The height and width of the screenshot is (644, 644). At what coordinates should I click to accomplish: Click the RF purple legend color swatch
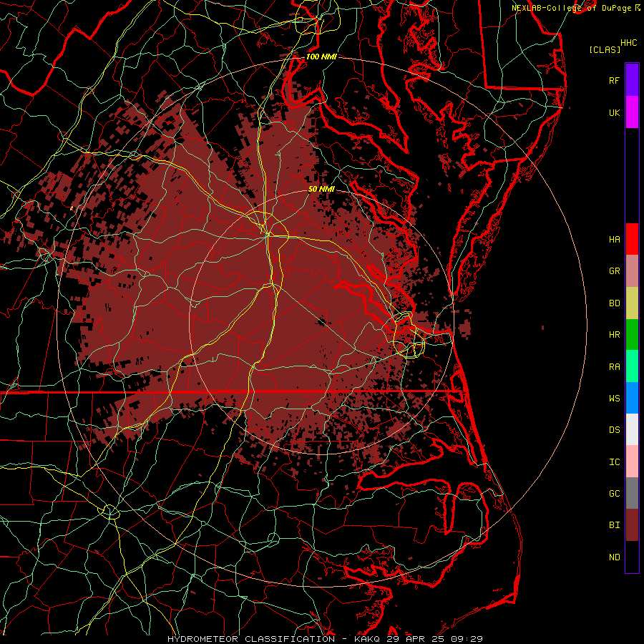[x=632, y=80]
